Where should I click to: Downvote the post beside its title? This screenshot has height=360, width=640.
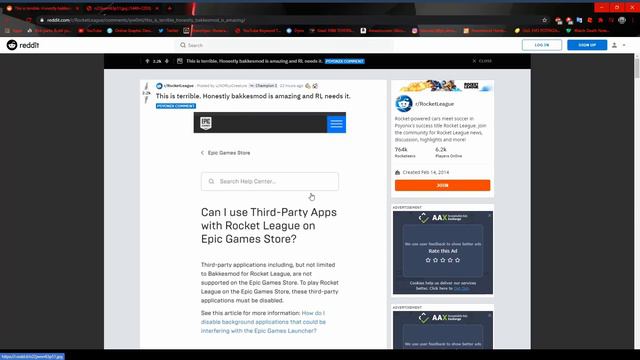pyautogui.click(x=146, y=100)
